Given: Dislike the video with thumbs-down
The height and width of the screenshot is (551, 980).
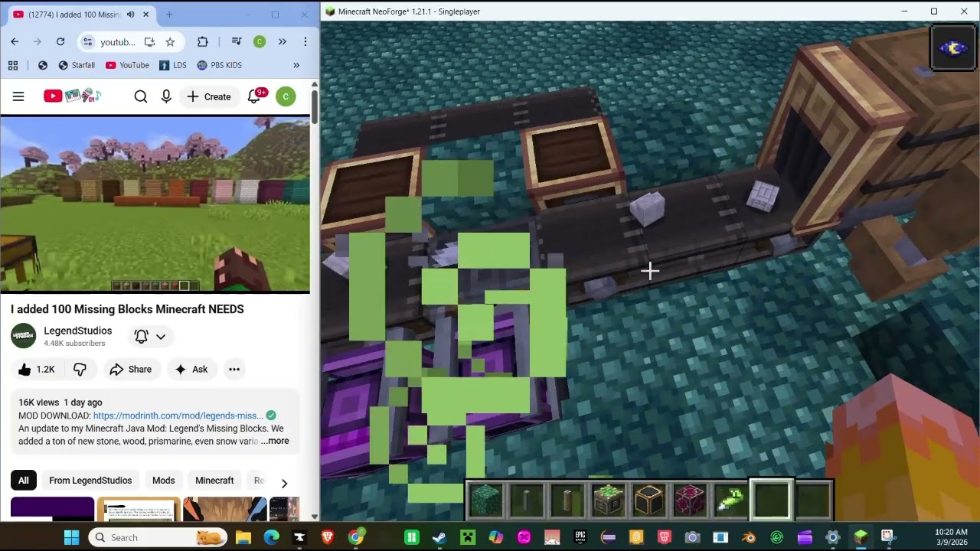Looking at the screenshot, I should [80, 370].
